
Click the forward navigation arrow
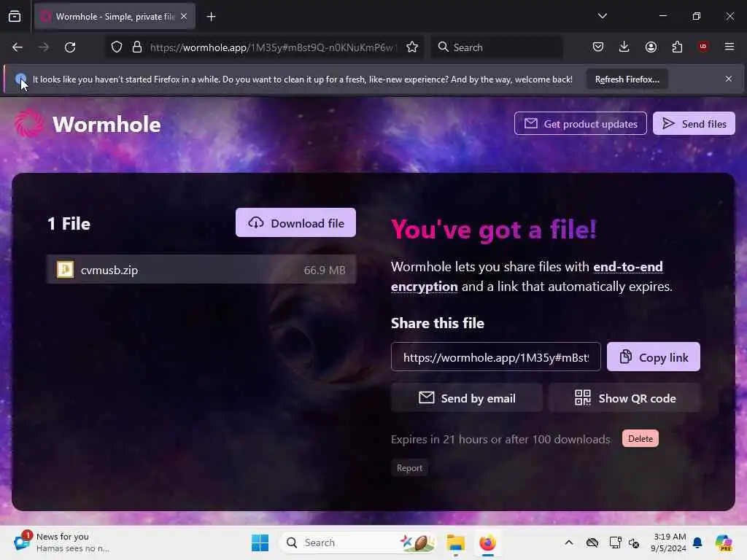pos(43,47)
